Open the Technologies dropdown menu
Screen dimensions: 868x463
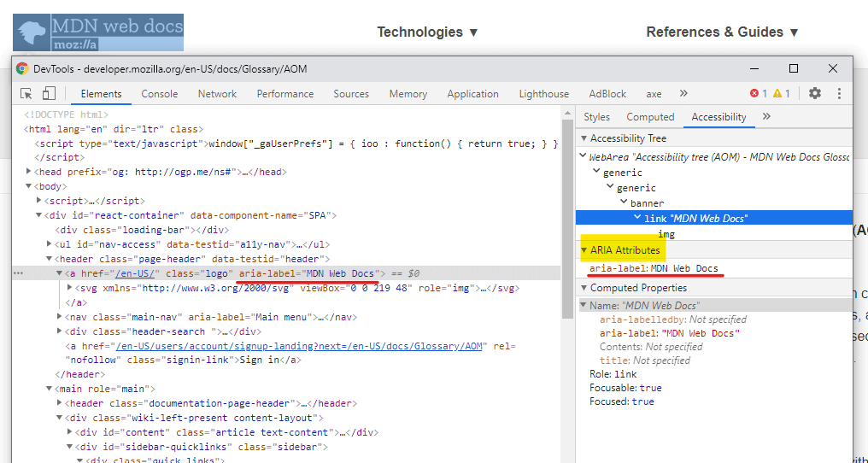point(427,32)
